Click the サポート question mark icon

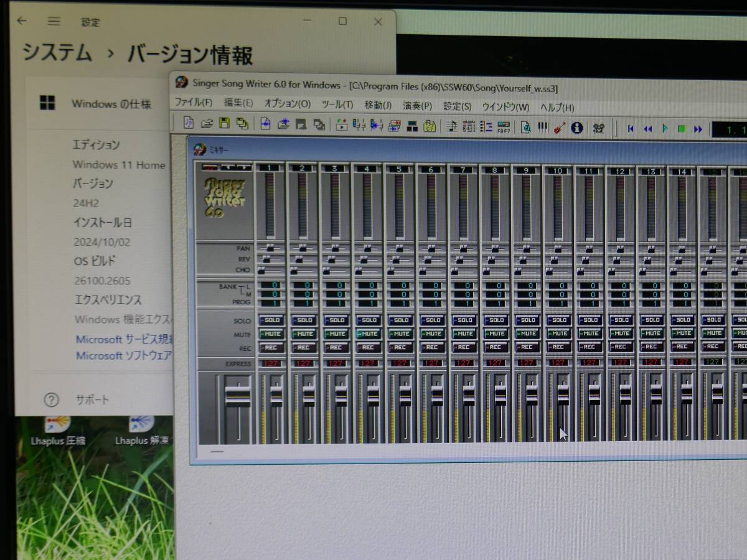point(52,399)
